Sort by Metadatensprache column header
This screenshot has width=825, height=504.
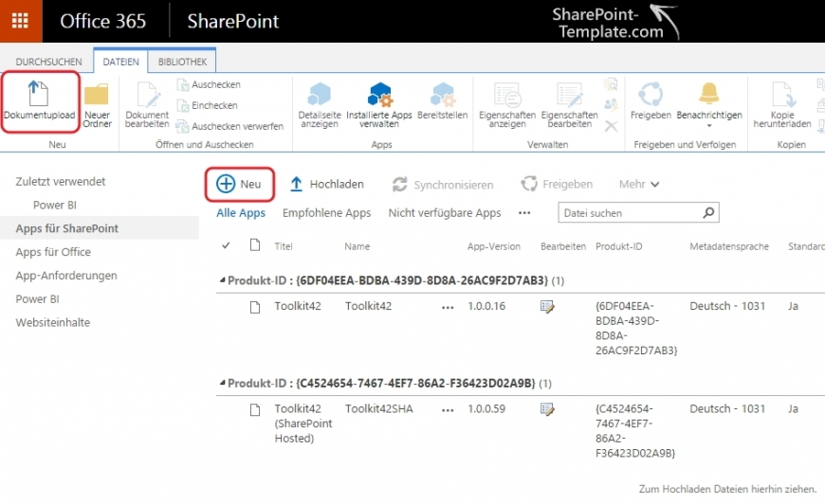[x=729, y=246]
